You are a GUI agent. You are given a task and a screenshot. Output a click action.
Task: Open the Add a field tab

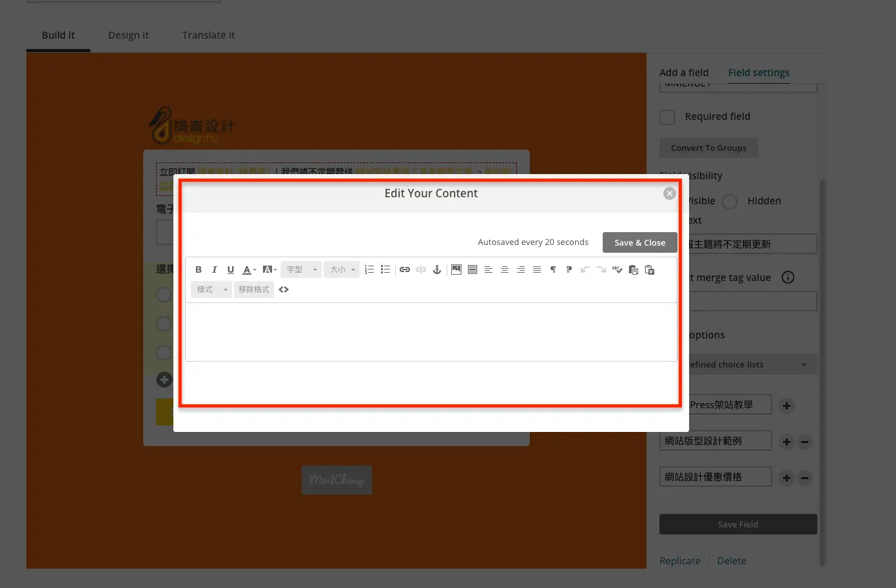click(684, 72)
